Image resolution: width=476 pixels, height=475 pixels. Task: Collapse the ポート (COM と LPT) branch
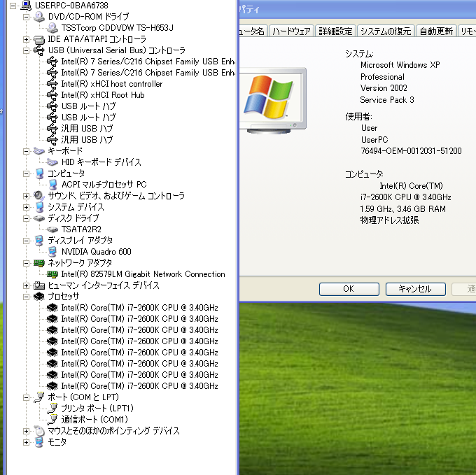tap(26, 397)
